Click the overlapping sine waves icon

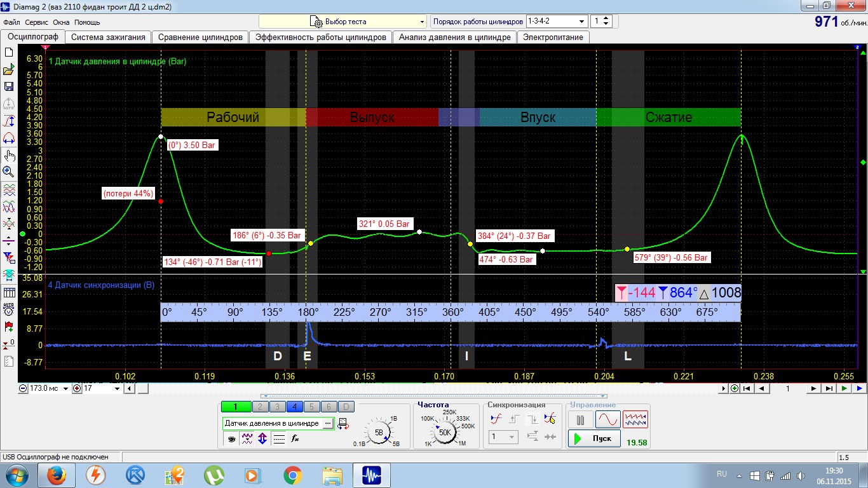(9, 207)
